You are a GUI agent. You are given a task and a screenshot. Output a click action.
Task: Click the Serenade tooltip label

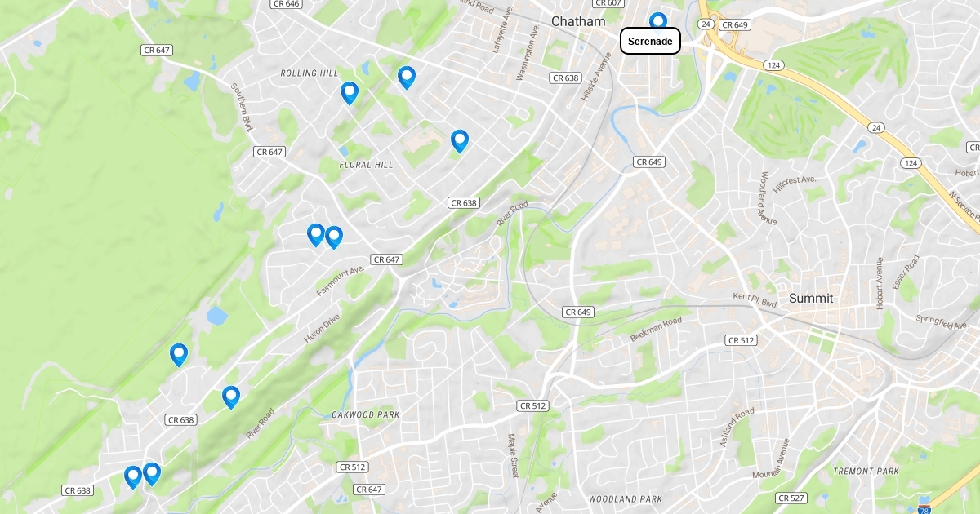(x=651, y=41)
